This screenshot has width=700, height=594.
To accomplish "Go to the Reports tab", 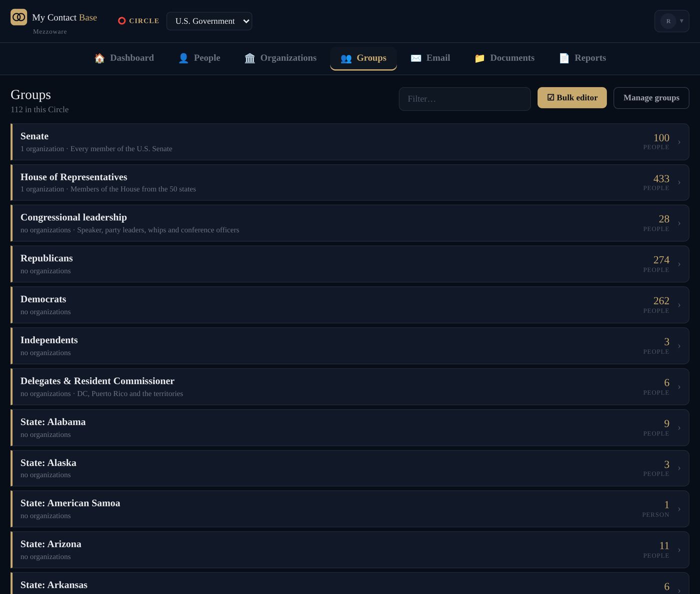I will [x=582, y=58].
